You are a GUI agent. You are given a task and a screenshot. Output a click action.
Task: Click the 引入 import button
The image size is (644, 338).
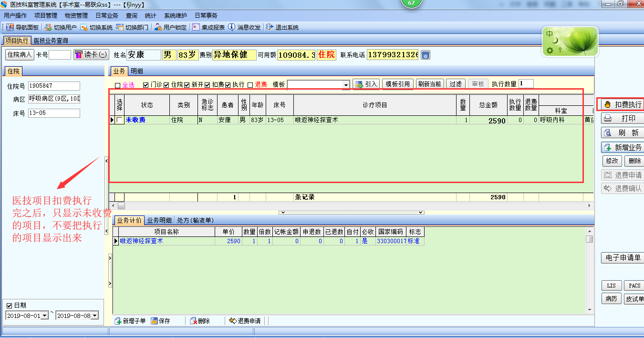(x=366, y=84)
